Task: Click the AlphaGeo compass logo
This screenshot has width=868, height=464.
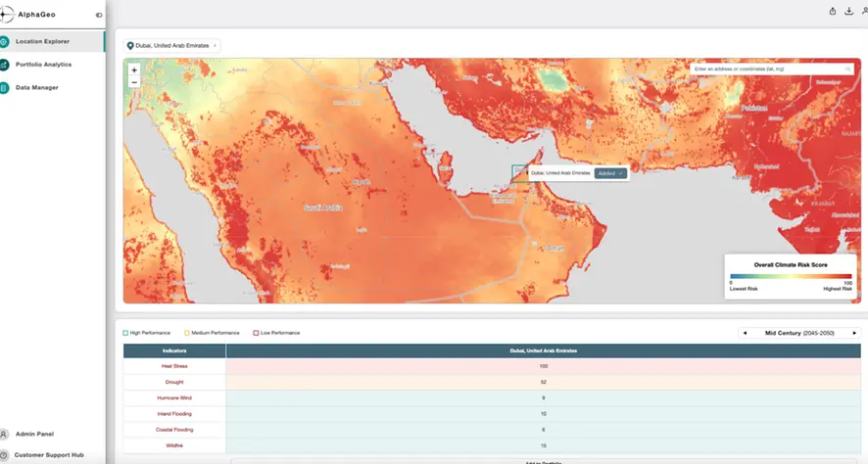Action: [x=6, y=15]
